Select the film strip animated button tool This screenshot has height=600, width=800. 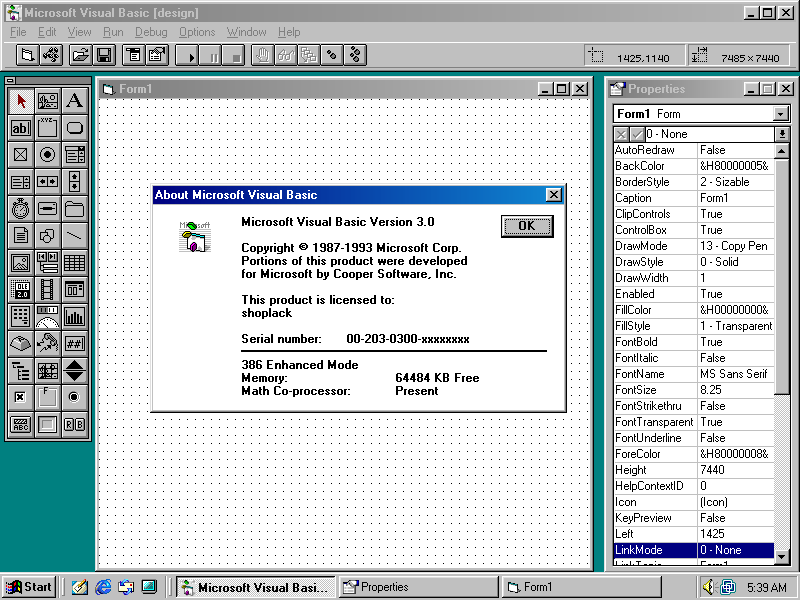point(47,290)
